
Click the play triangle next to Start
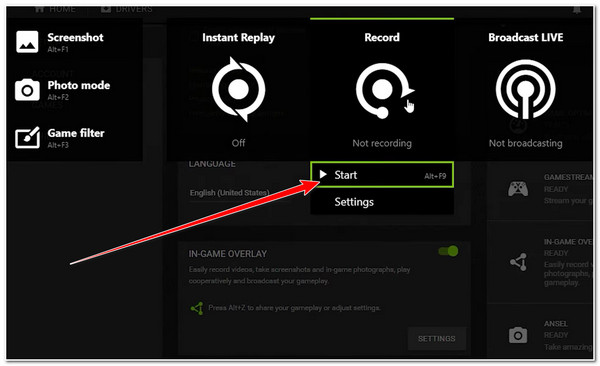click(x=323, y=175)
